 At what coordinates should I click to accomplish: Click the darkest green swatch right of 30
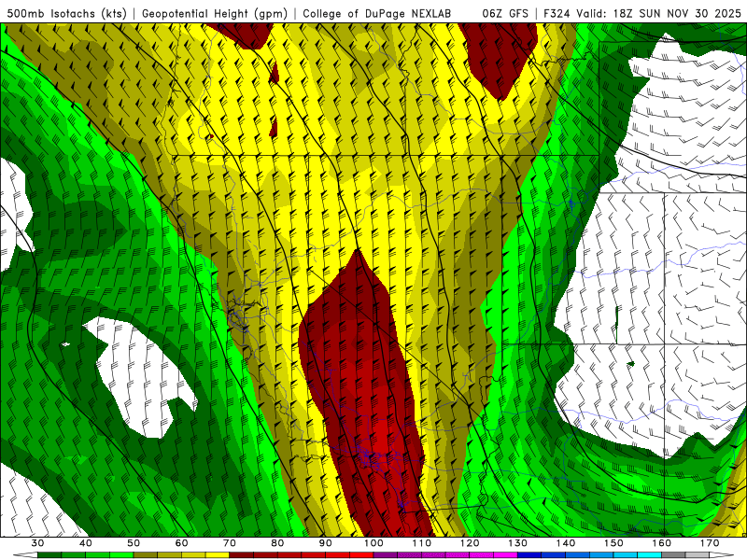tap(49, 555)
